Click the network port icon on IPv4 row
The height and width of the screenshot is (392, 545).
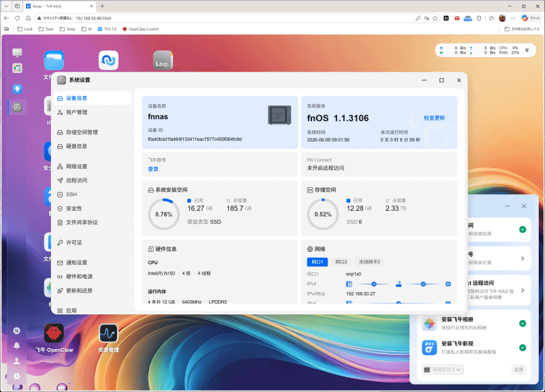pyautogui.click(x=349, y=284)
